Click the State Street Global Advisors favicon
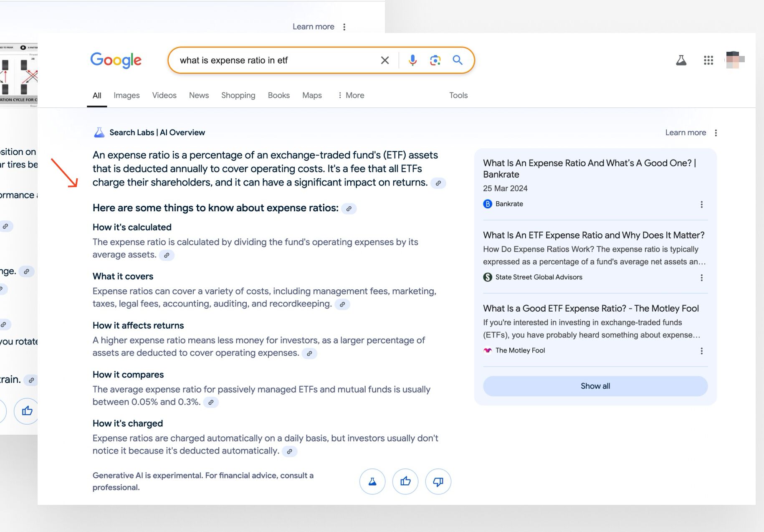Viewport: 764px width, 532px height. click(x=487, y=277)
